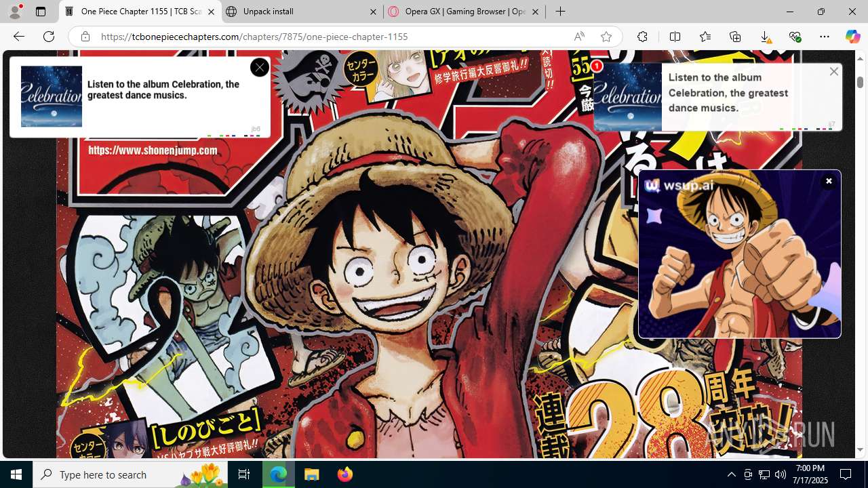
Task: Close the Opera GX tab
Action: point(535,12)
